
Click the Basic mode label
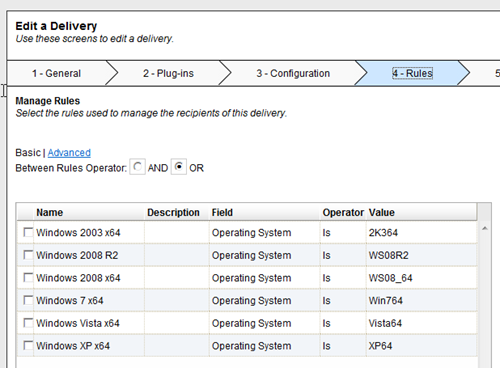(28, 153)
